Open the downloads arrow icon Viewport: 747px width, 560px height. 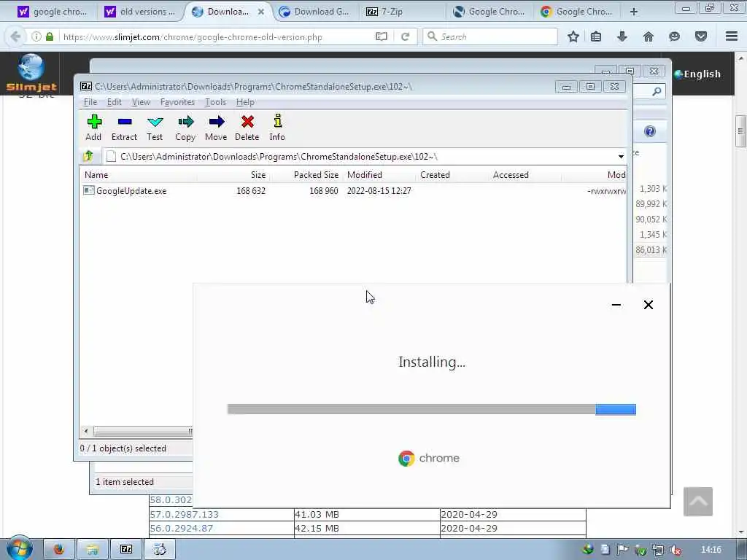coord(622,36)
